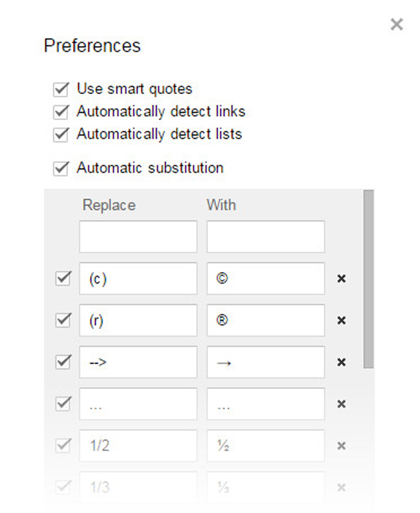
Task: Delete the ellipsis substitution row
Action: click(341, 404)
